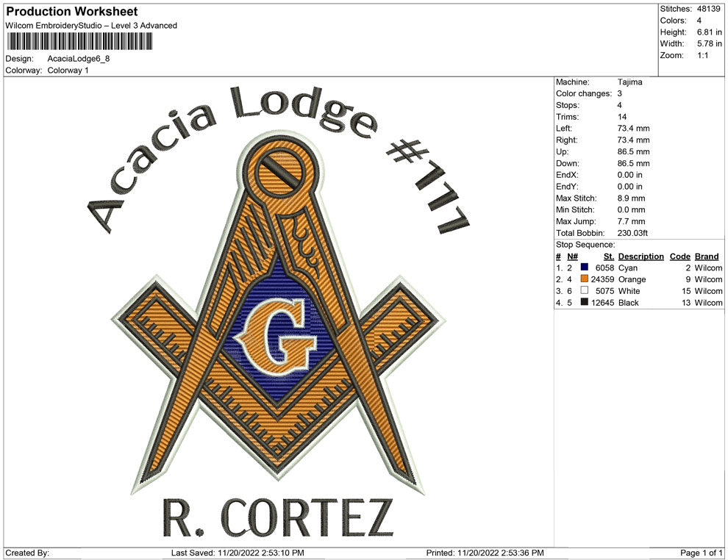
Task: Click the 'R. CORTEZ' embroidered name
Action: 278,518
